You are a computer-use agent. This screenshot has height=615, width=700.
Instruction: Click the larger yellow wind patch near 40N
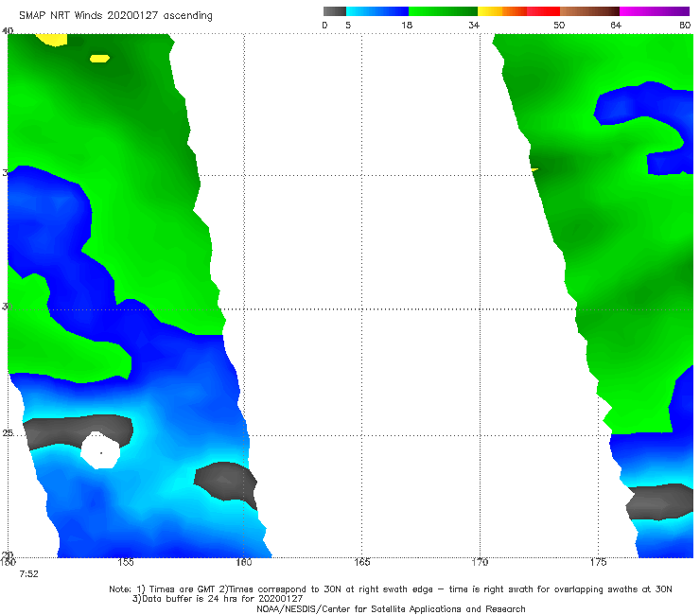pyautogui.click(x=52, y=40)
